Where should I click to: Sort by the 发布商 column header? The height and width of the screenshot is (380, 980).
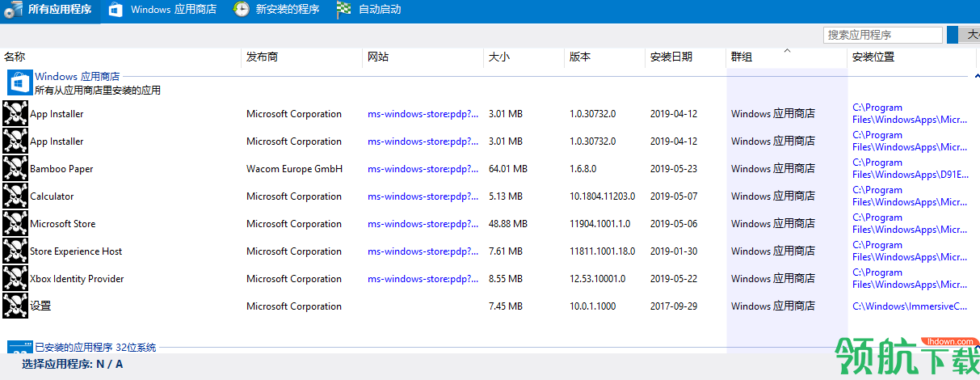(x=263, y=57)
